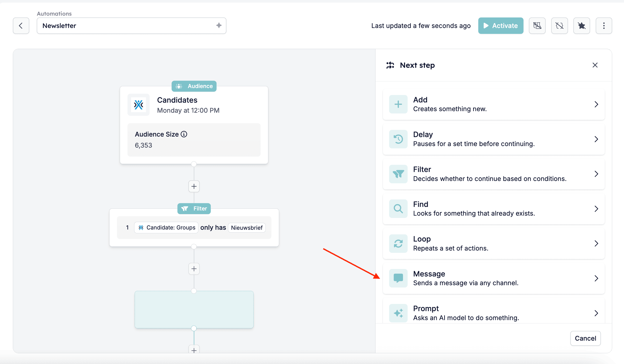Expand the Delay step chevron
The width and height of the screenshot is (624, 364).
[x=596, y=139]
